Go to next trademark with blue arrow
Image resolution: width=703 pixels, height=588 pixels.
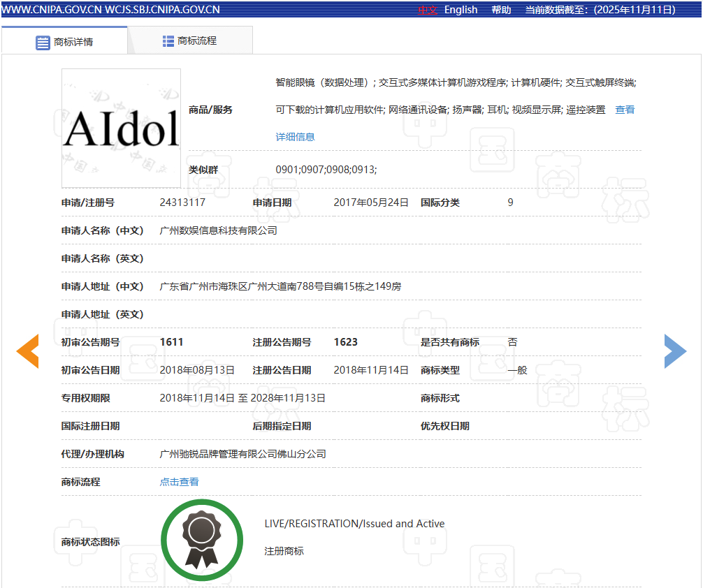tap(675, 351)
